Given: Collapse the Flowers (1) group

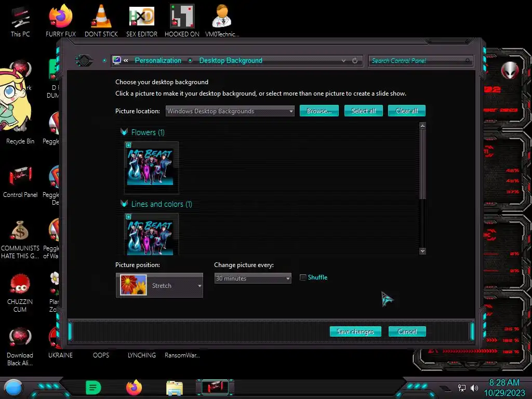Looking at the screenshot, I should (x=124, y=132).
